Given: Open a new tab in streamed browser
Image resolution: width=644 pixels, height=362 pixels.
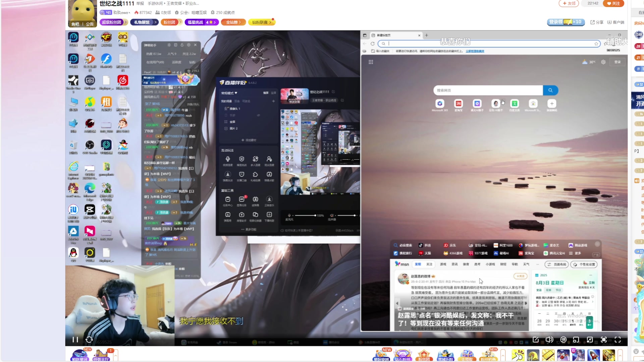Looking at the screenshot, I should (x=427, y=35).
